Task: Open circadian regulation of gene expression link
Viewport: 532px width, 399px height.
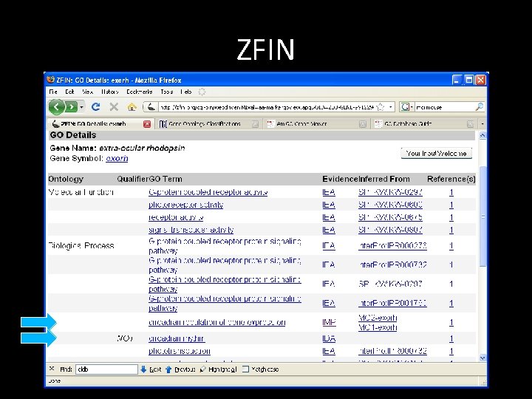Action: (x=216, y=322)
